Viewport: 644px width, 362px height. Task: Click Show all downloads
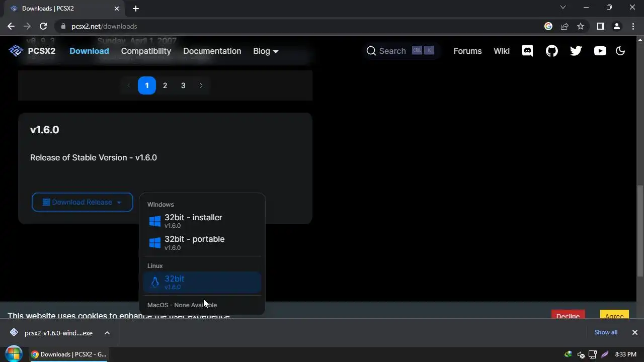(606, 332)
